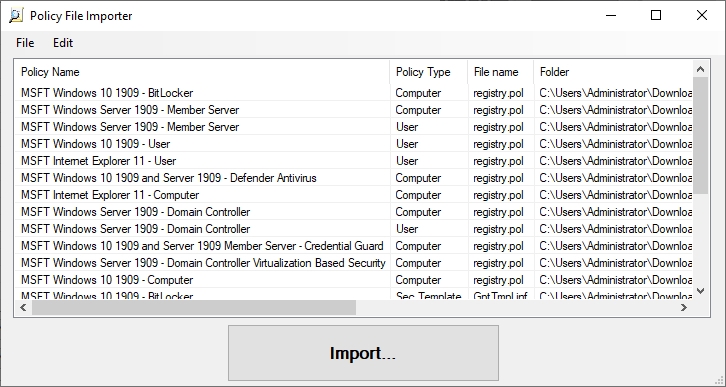Screen dimensions: 726x387
Task: Open the File menu
Action: [25, 43]
